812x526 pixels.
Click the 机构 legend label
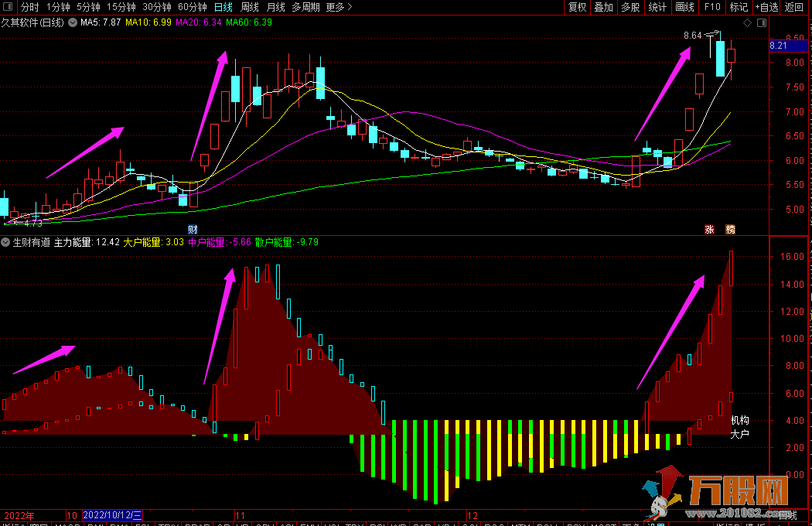pyautogui.click(x=739, y=420)
